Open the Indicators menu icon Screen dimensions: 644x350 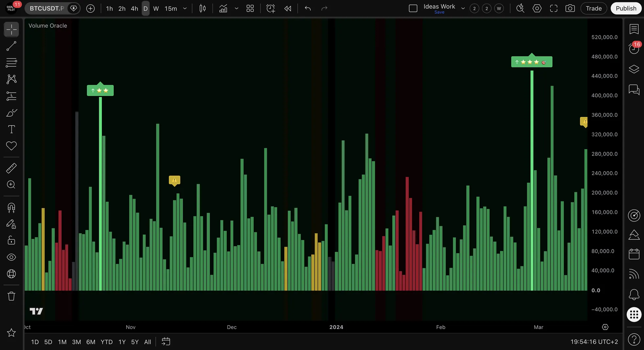point(223,9)
